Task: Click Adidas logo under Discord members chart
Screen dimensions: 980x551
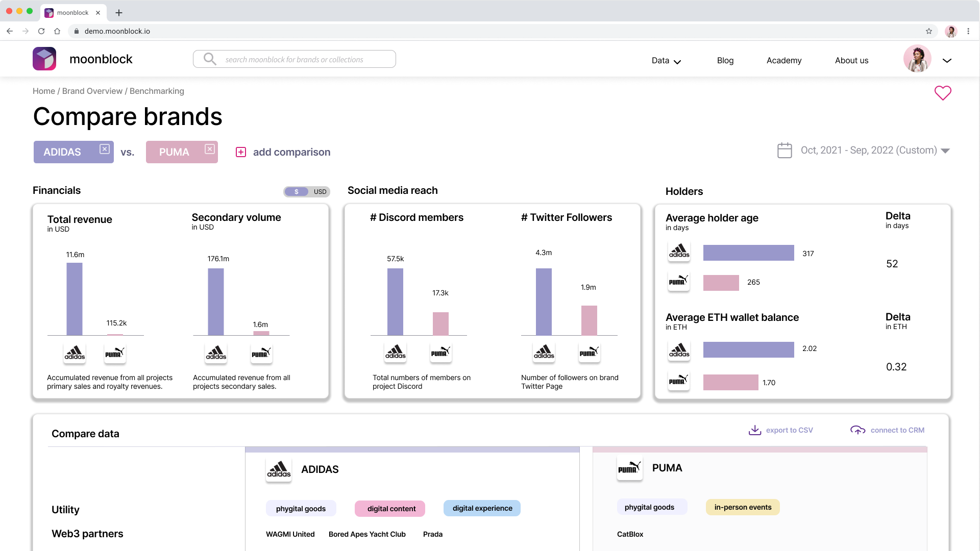Action: 396,352
